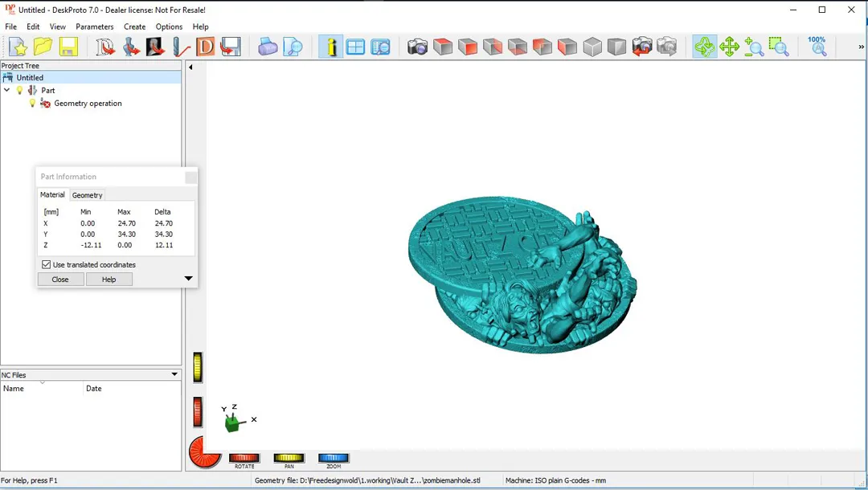The image size is (868, 490).
Task: Click the Calculate Toolpaths cutter icon
Action: 181,47
